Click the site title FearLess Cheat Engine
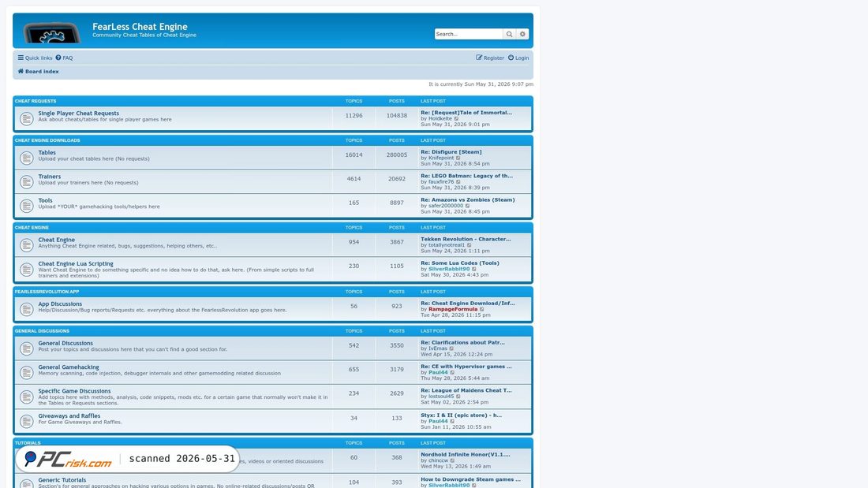868x488 pixels. pyautogui.click(x=140, y=27)
